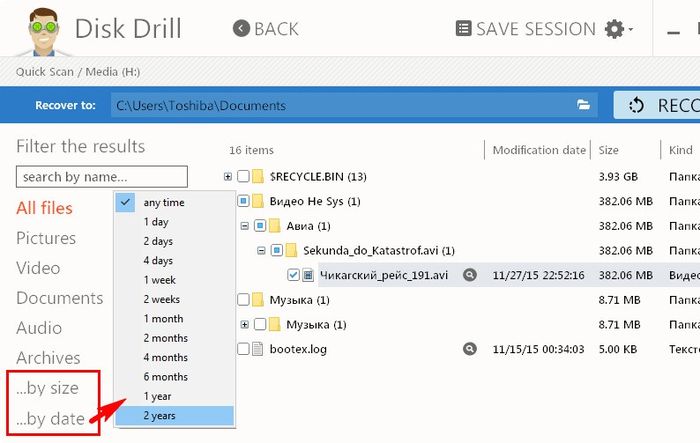700x443 pixels.
Task: Click the $RECYCLE.BIN folder icon
Action: (x=258, y=176)
